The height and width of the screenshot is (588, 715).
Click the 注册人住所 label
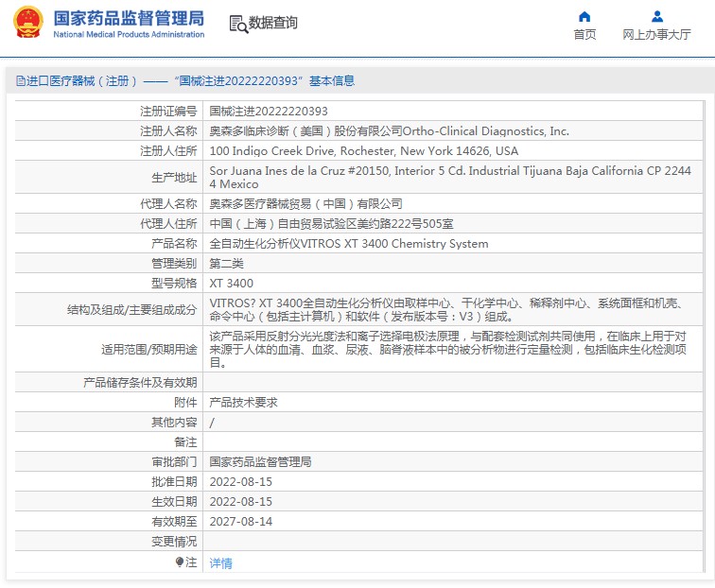click(168, 151)
